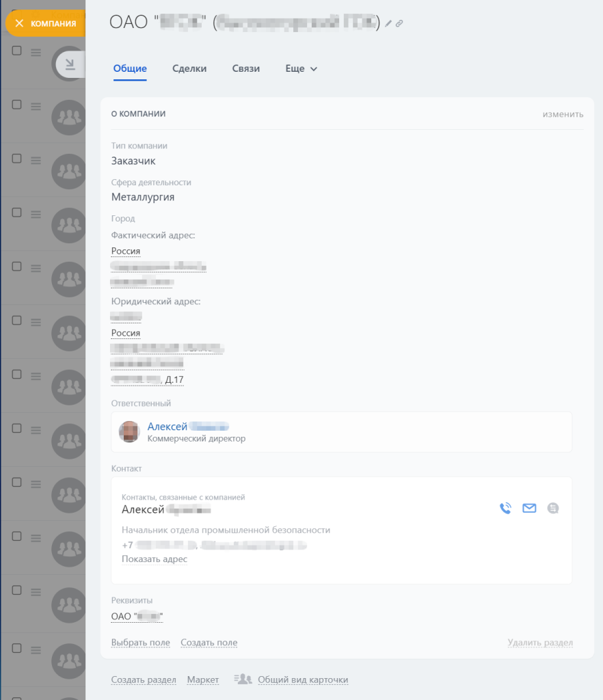Click the collapse arrow icon beside the orange label
Image resolution: width=603 pixels, height=700 pixels.
[70, 65]
